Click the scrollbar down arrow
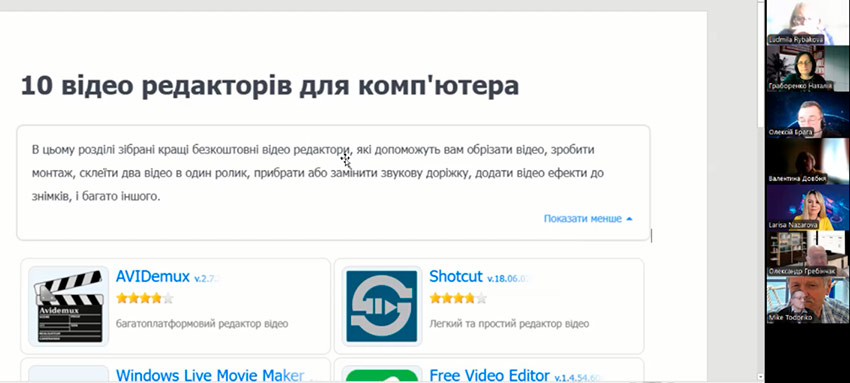 (761, 376)
